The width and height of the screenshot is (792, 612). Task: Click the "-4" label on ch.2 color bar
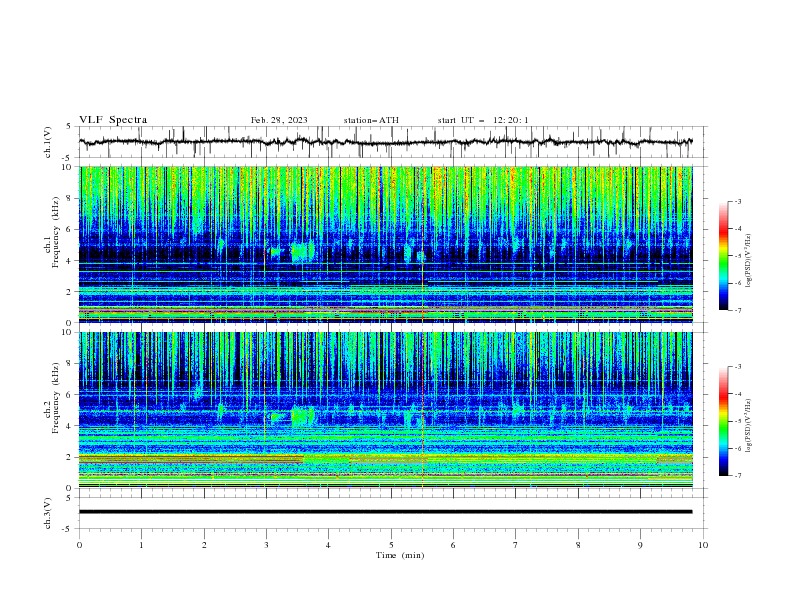(738, 394)
